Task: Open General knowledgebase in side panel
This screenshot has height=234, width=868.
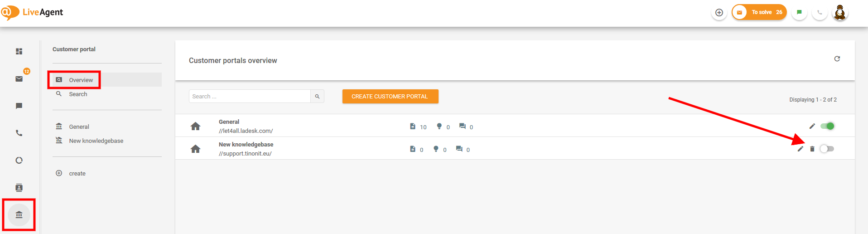Action: click(x=79, y=127)
